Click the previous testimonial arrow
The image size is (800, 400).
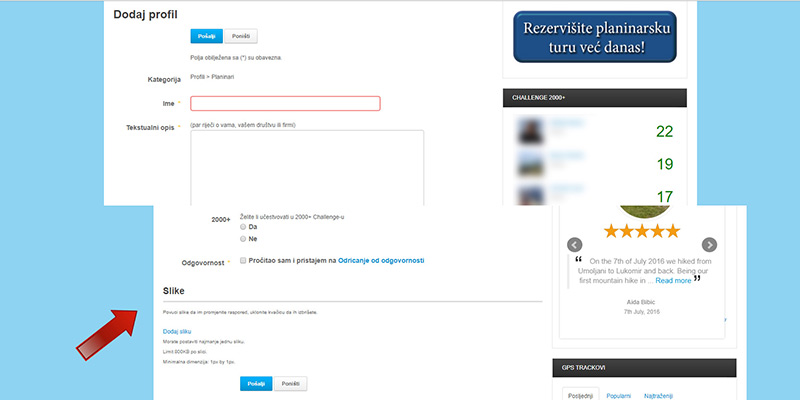click(575, 245)
